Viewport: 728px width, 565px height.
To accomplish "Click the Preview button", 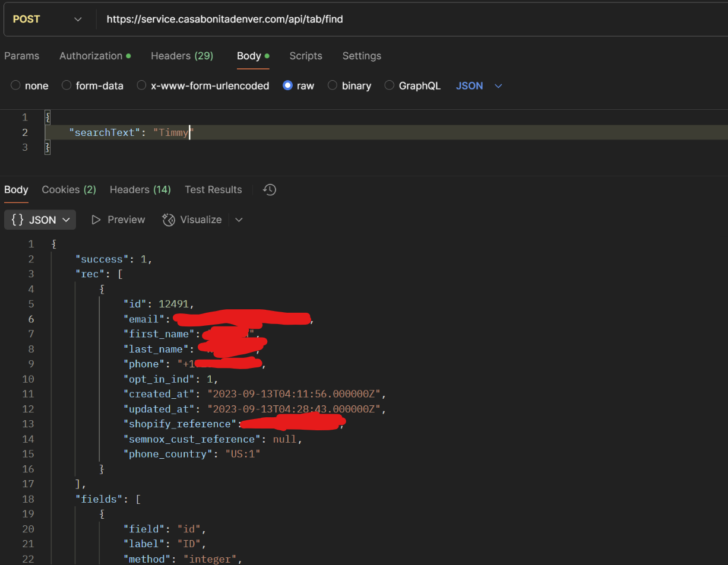I will pyautogui.click(x=118, y=220).
